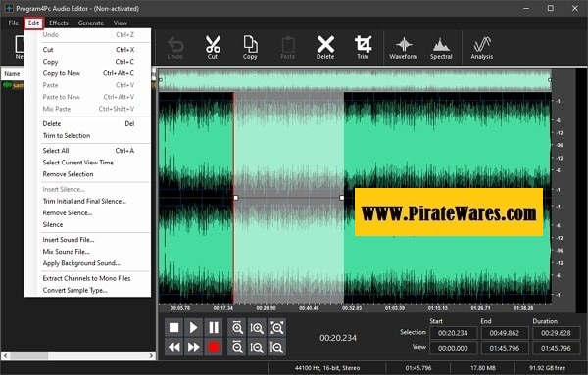The width and height of the screenshot is (588, 375).
Task: Open the Generate menu
Action: tap(91, 23)
